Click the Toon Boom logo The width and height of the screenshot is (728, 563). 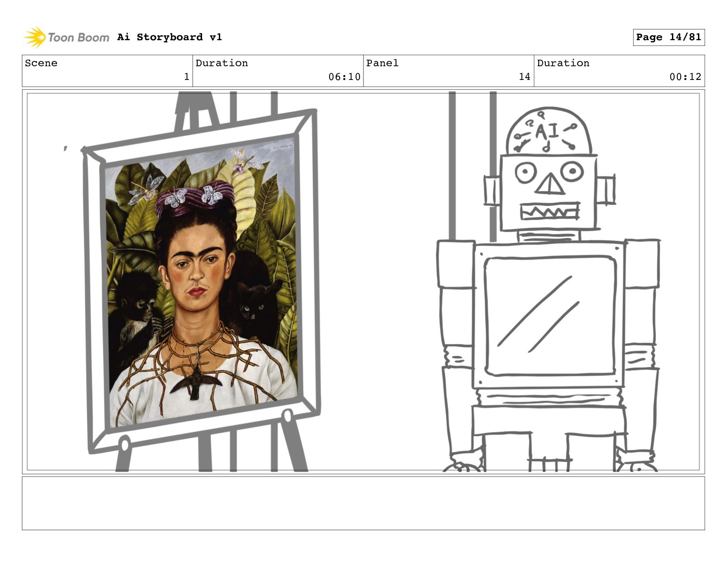(66, 37)
